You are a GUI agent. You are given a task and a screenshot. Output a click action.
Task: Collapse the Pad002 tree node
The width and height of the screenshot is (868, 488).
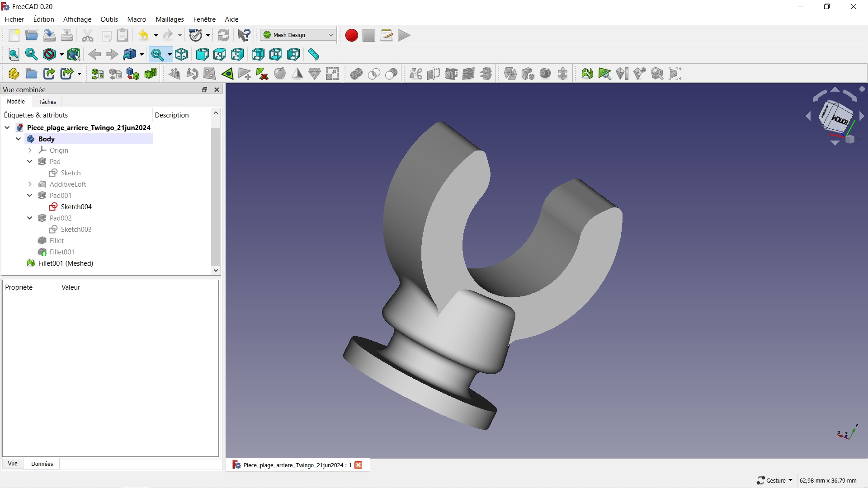30,218
